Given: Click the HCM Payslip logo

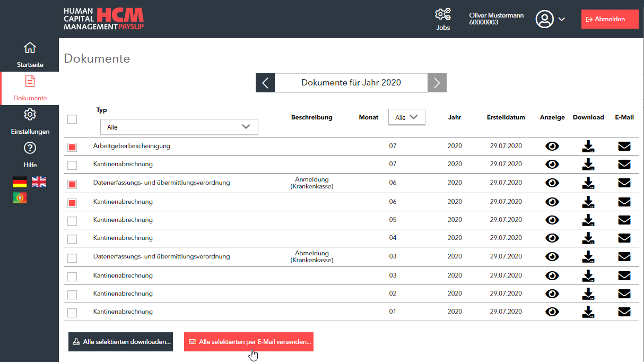Looking at the screenshot, I should pos(104,19).
